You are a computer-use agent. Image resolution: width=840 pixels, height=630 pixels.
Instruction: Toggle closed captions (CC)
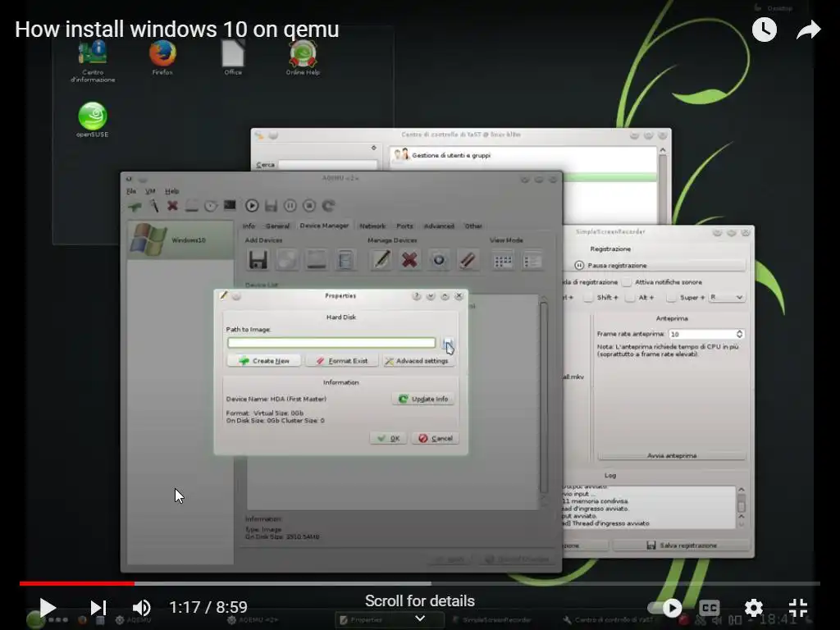(709, 608)
